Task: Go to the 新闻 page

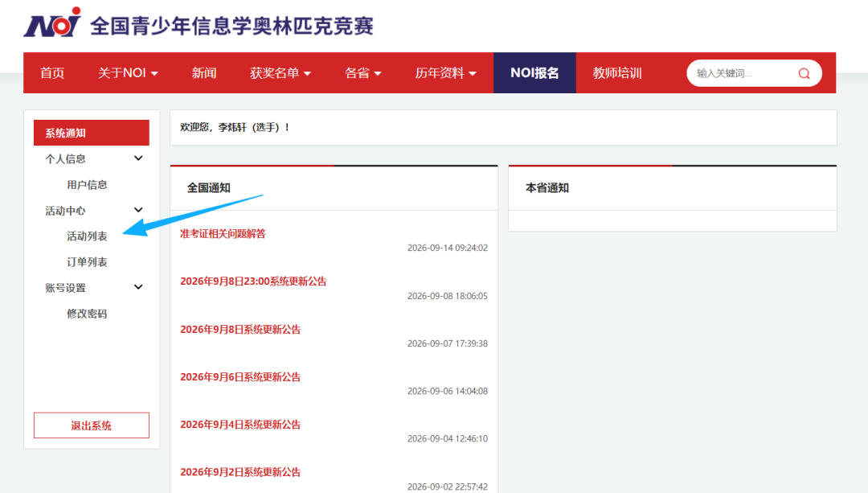Action: 203,73
